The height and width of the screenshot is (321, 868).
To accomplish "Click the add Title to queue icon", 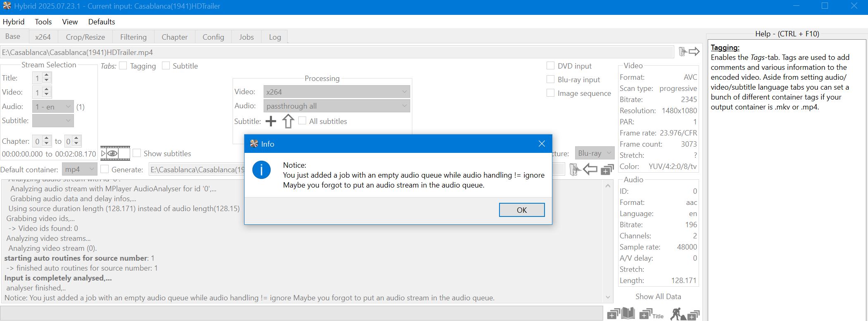I will [651, 314].
